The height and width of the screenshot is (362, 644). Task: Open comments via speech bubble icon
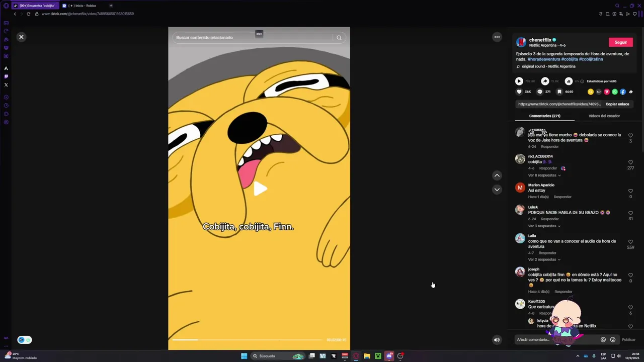540,92
